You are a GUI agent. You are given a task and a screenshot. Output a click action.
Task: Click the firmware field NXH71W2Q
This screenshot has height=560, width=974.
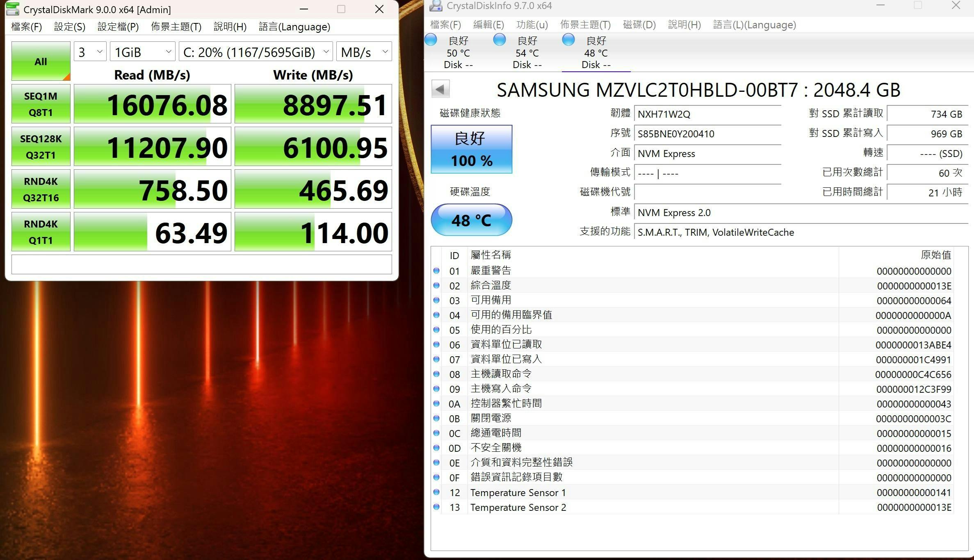pos(707,114)
